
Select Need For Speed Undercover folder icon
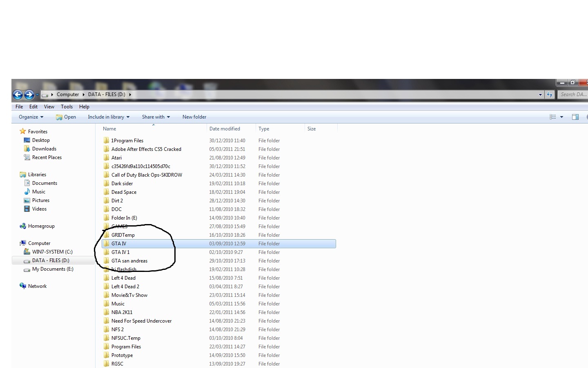click(106, 321)
